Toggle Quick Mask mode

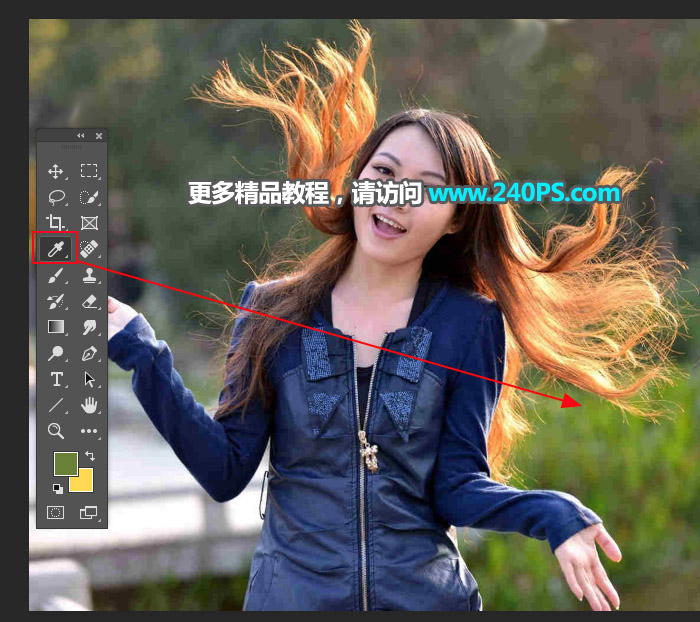[55, 512]
